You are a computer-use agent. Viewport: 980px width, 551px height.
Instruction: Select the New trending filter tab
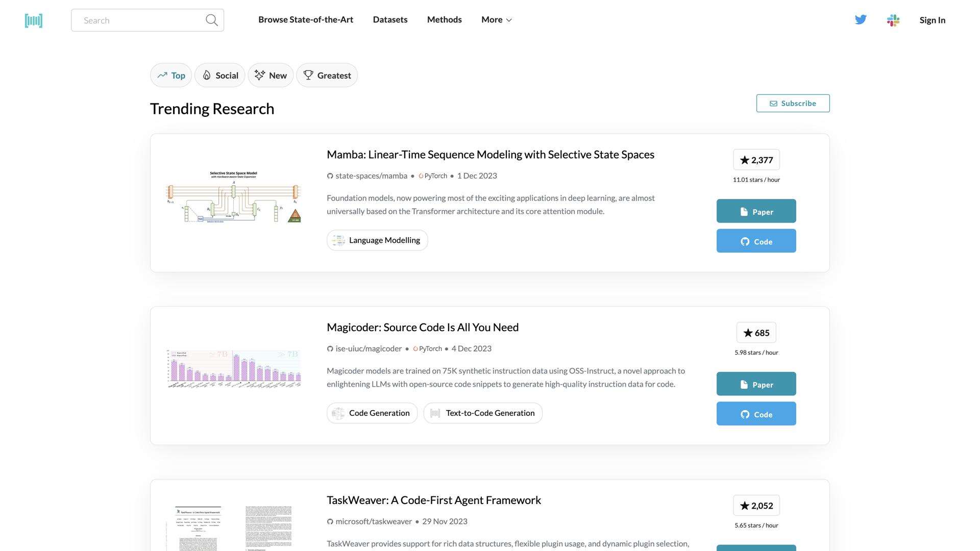coord(271,76)
